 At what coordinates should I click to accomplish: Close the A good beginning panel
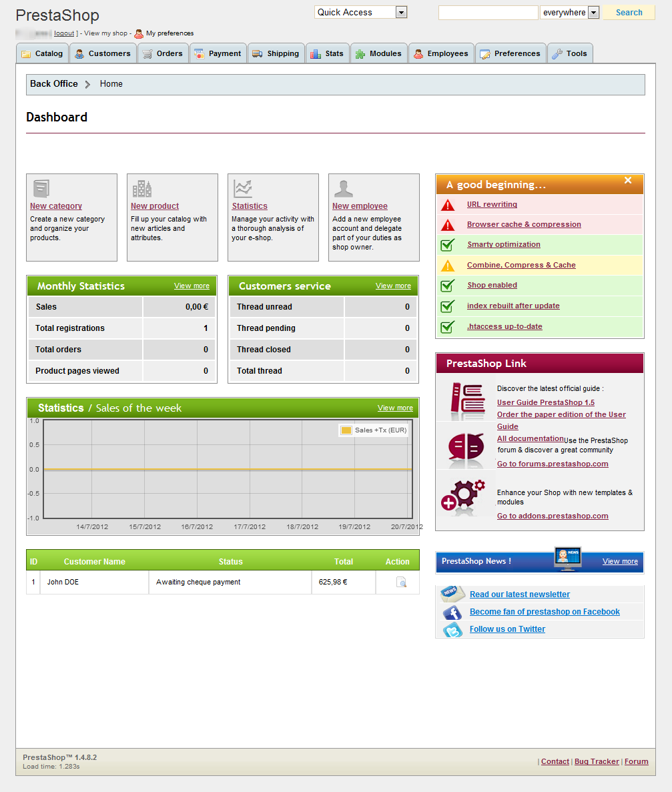(628, 180)
